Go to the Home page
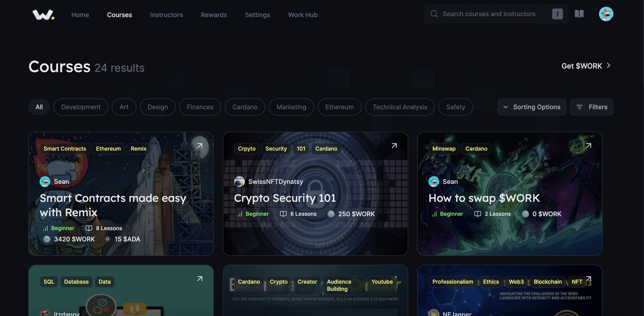 (x=80, y=15)
